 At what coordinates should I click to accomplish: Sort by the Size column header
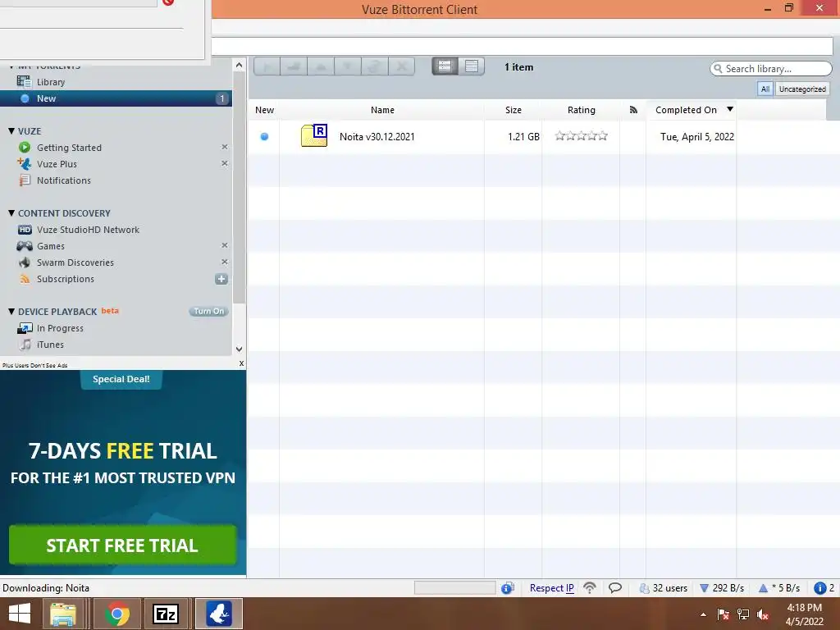[x=513, y=110]
